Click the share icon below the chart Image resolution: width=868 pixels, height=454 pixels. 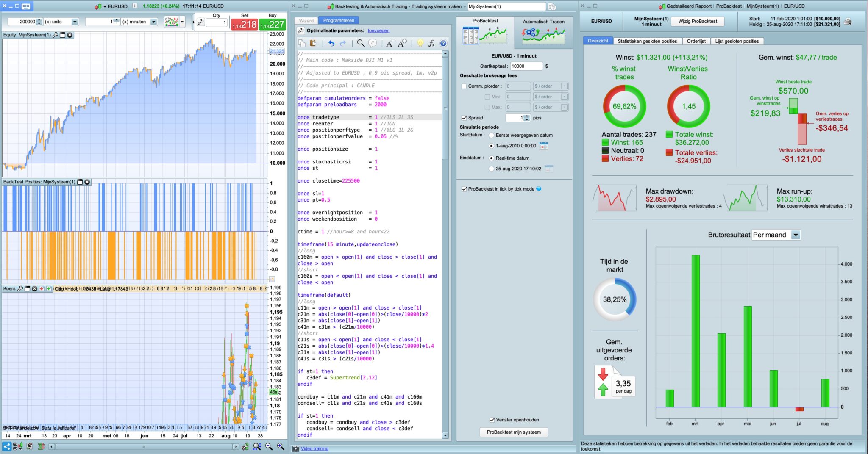coord(7,446)
